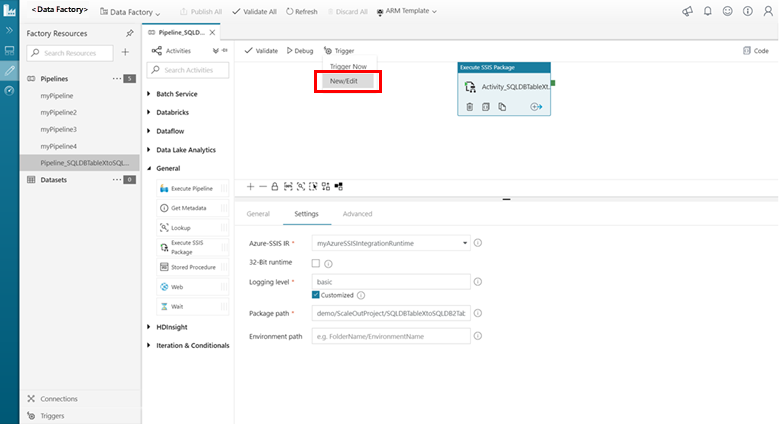Image resolution: width=780 pixels, height=424 pixels.
Task: Focus Search Resources field
Action: tap(70, 53)
